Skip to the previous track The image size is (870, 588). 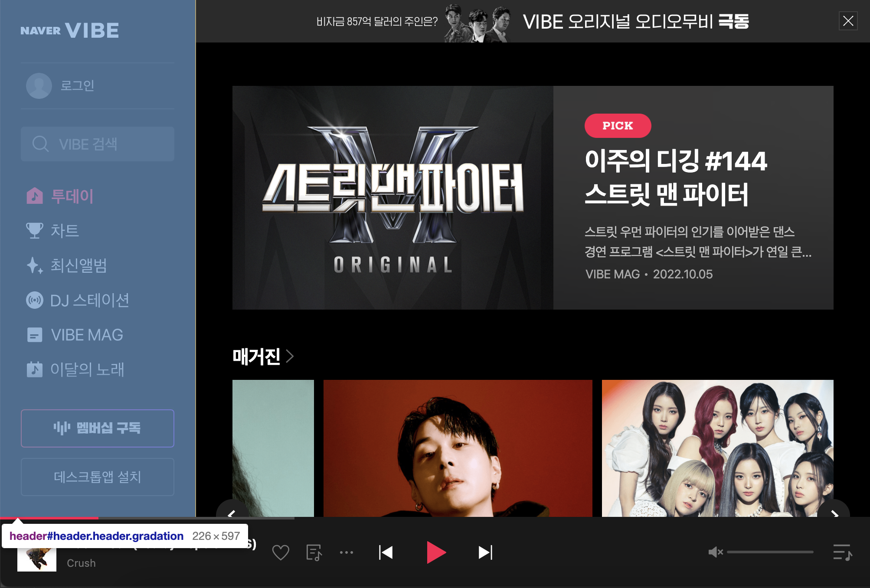point(386,552)
